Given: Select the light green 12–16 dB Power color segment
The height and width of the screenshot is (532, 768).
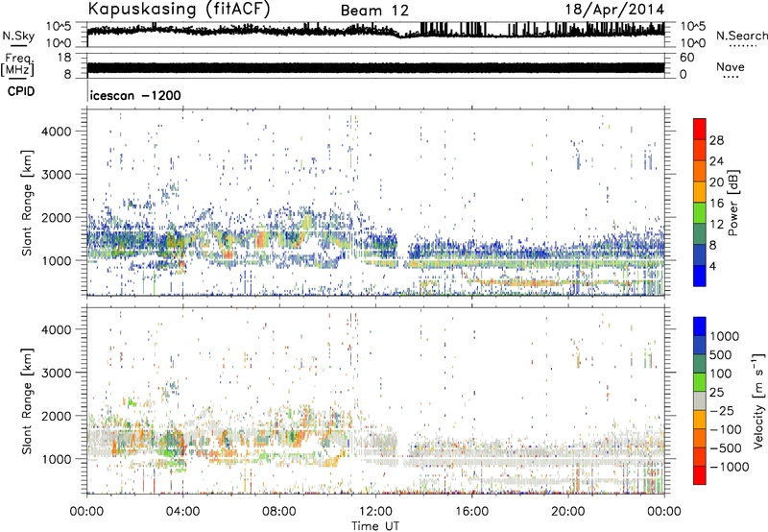Looking at the screenshot, I should (x=700, y=213).
